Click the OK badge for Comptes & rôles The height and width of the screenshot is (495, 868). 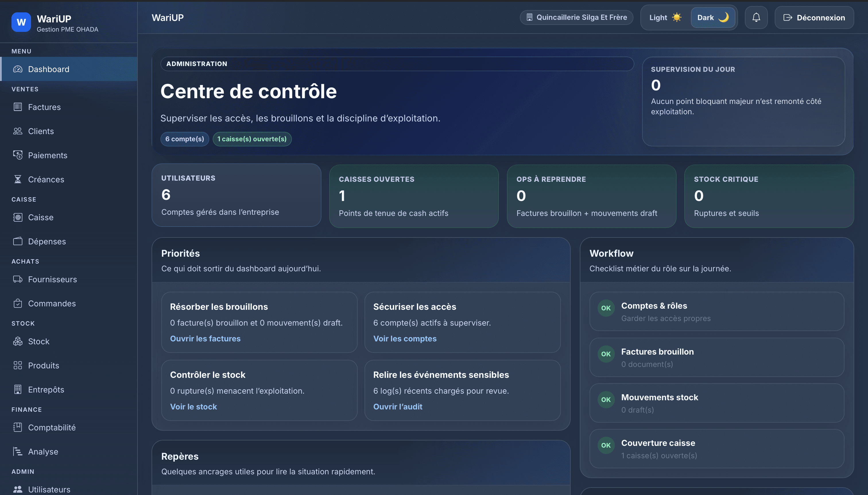(x=606, y=308)
